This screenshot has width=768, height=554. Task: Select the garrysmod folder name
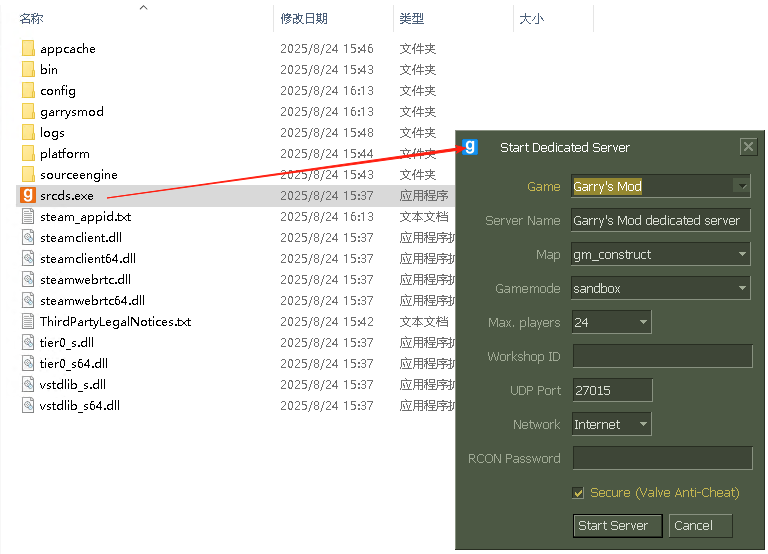point(72,112)
